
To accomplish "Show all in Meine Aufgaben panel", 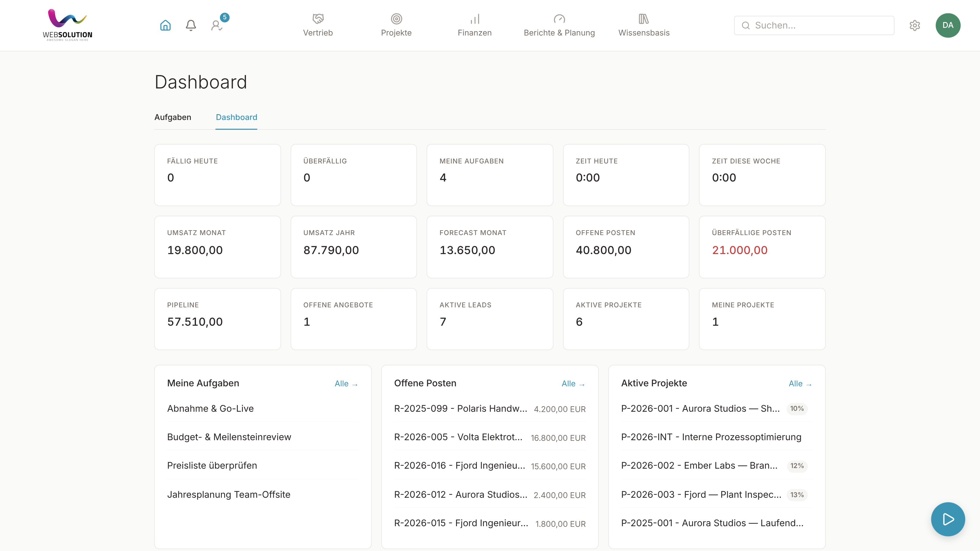I will (x=346, y=384).
